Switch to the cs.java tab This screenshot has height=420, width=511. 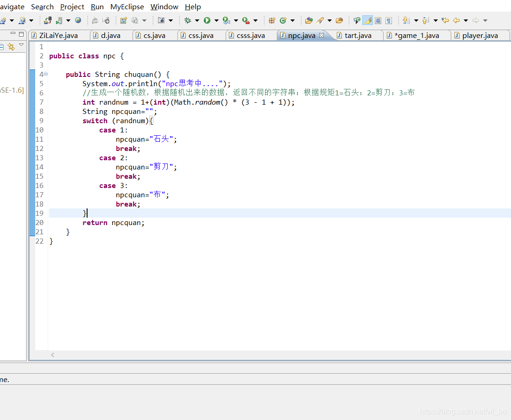(154, 36)
